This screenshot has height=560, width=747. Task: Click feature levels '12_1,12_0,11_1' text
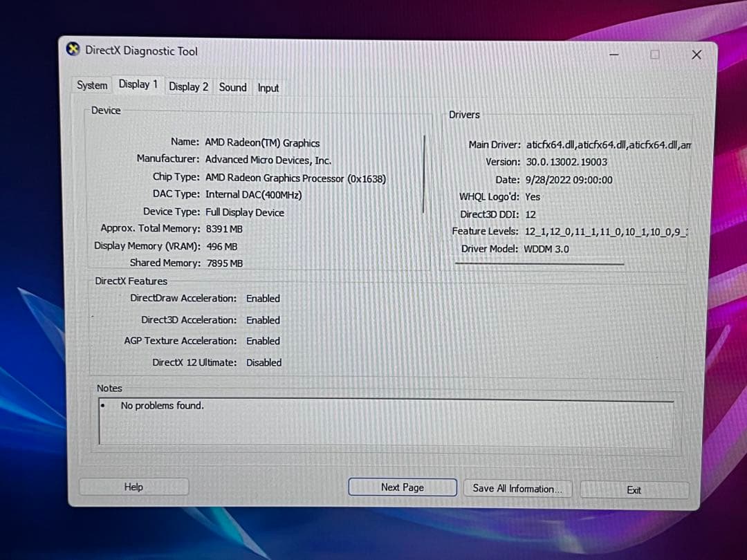click(606, 232)
